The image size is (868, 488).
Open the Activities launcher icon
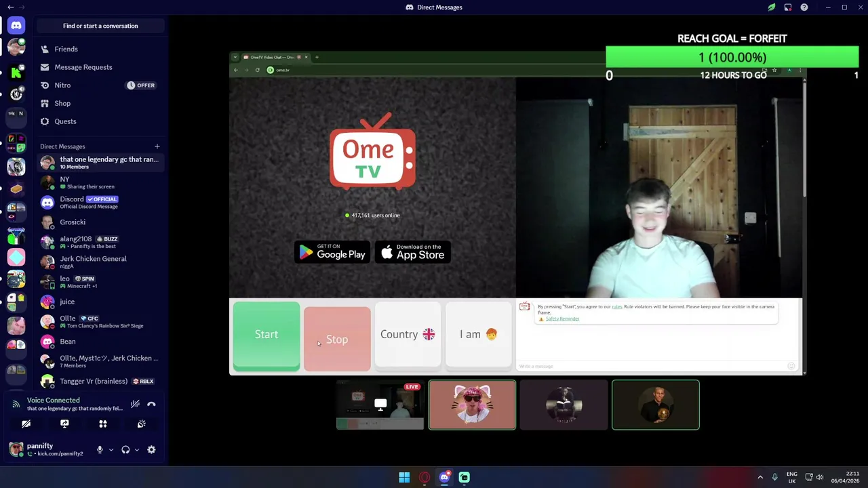coord(103,424)
